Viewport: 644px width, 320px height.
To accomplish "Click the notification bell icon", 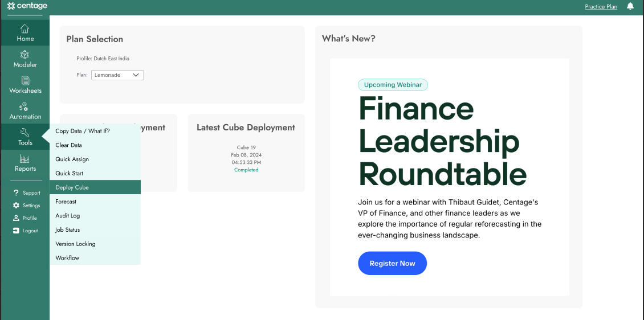I will (x=630, y=6).
